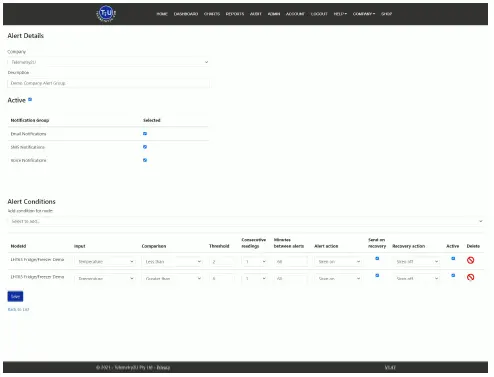This screenshot has width=494, height=377.
Task: Uncheck Email Notifications selected box
Action: [146, 134]
